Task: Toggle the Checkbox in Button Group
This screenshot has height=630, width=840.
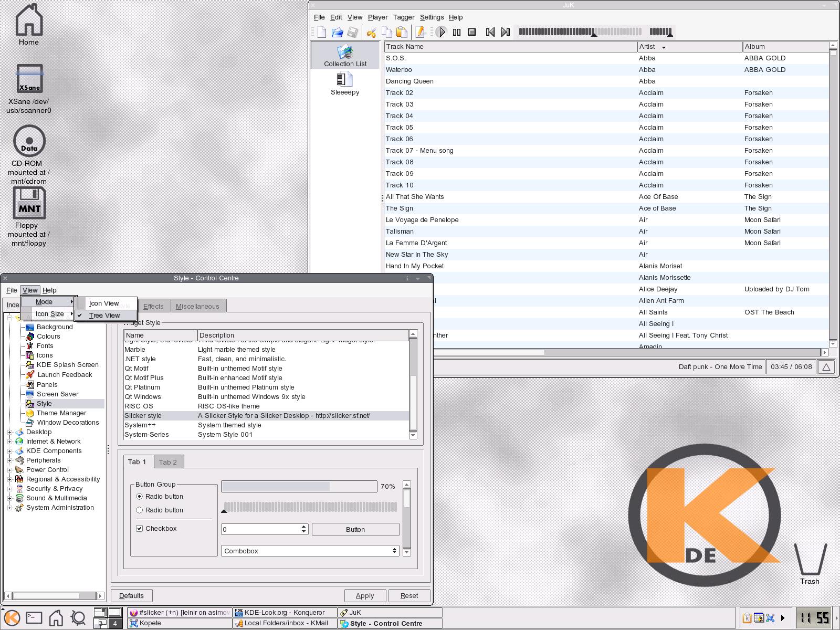Action: tap(139, 528)
